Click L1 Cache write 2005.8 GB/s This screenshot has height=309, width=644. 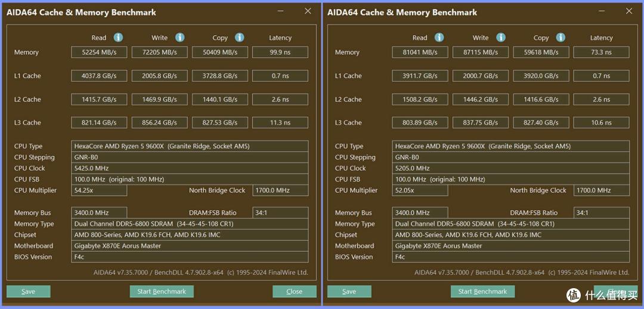tap(160, 76)
